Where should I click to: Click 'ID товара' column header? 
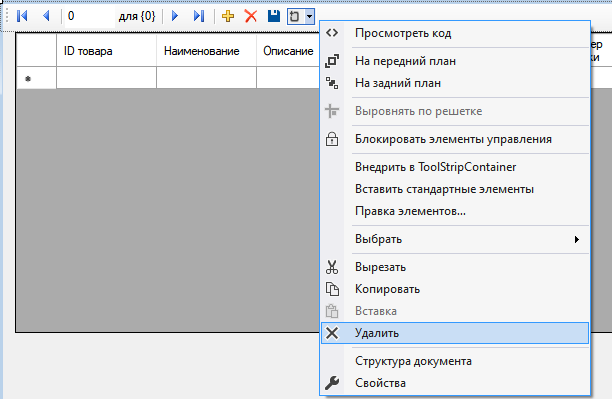pos(107,51)
